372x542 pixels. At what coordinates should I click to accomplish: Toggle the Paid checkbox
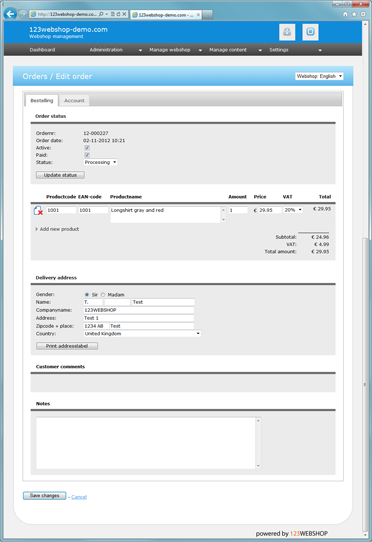coord(87,155)
